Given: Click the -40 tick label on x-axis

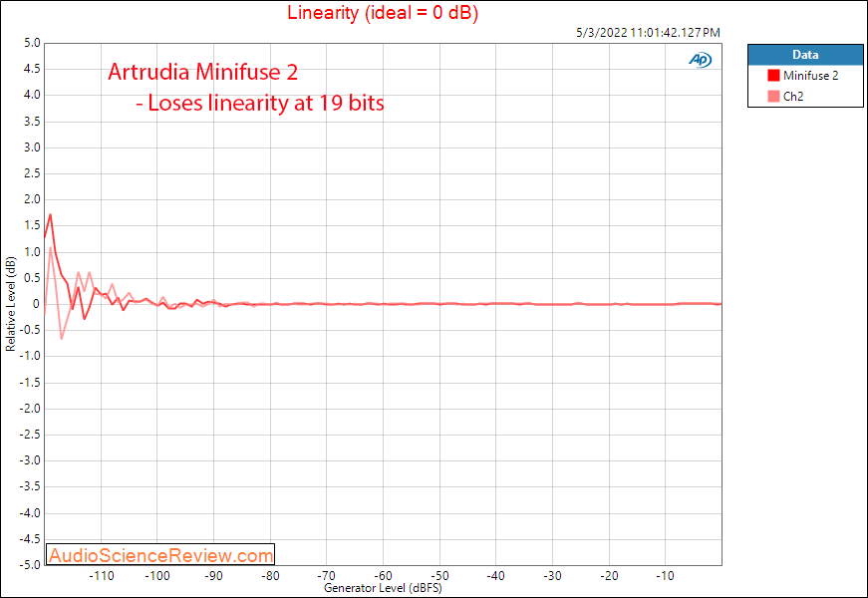Looking at the screenshot, I should 496,576.
